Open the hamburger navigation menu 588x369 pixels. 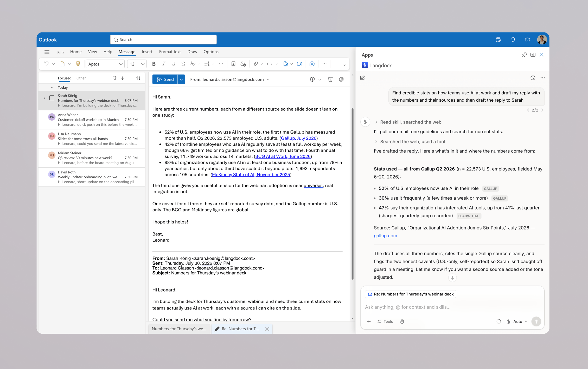tap(47, 52)
